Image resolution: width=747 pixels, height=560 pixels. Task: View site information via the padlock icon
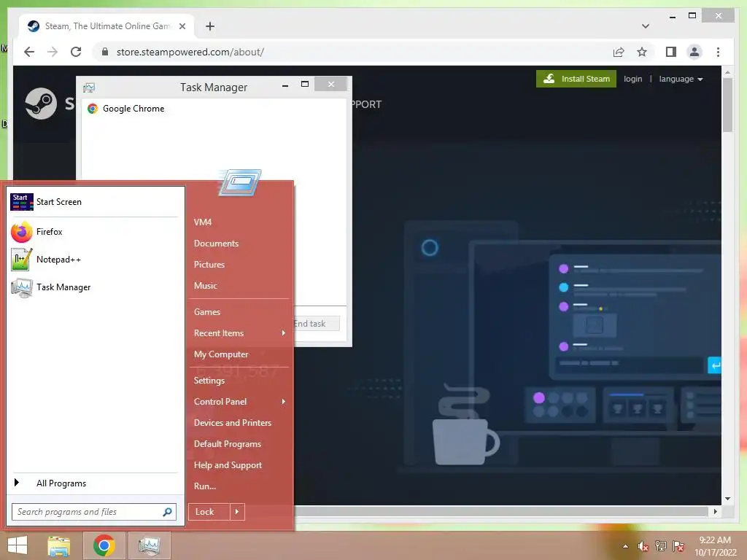click(x=105, y=52)
